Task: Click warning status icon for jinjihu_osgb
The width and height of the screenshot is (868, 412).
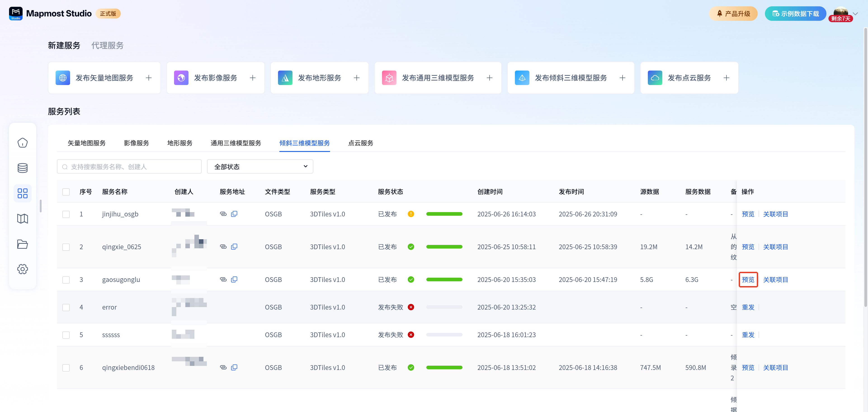Action: tap(411, 214)
